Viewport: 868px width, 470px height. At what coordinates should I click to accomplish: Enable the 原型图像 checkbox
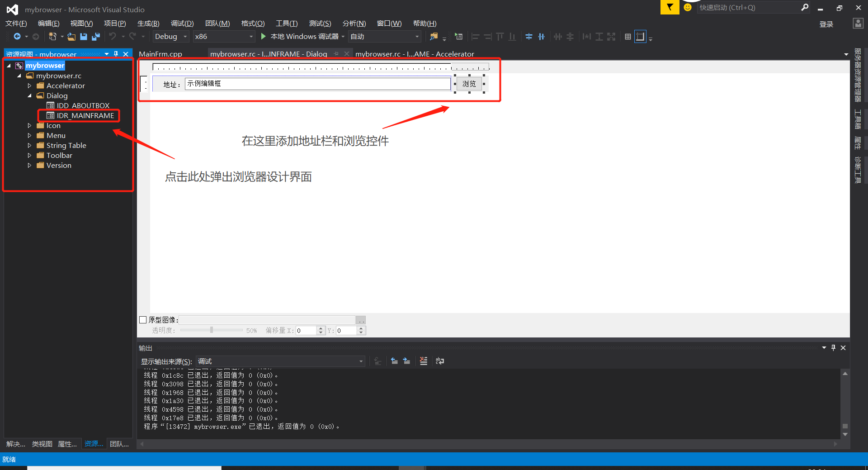click(143, 320)
